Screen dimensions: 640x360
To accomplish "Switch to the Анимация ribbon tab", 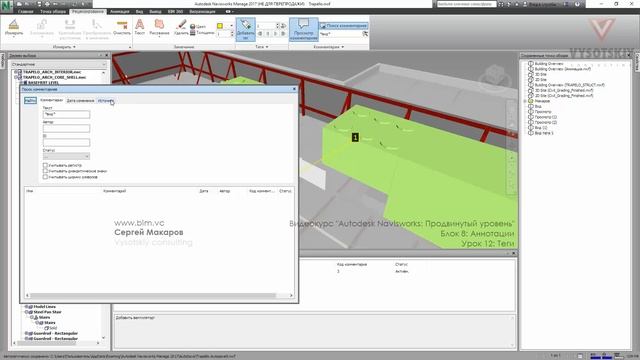I will point(120,12).
